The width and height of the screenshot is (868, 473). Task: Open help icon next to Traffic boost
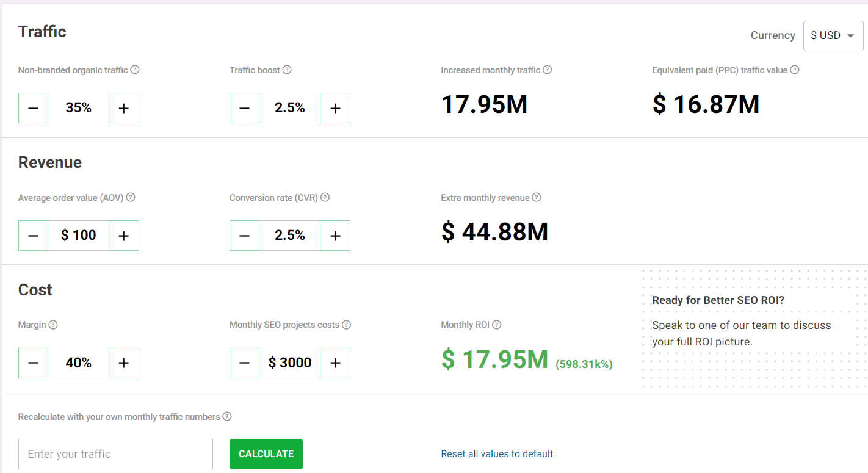(x=287, y=70)
